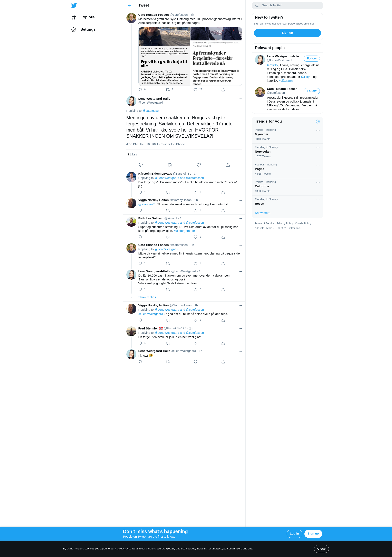Viewport: 392px width, 557px height.
Task: Go back using the arrow icon
Action: (129, 5)
